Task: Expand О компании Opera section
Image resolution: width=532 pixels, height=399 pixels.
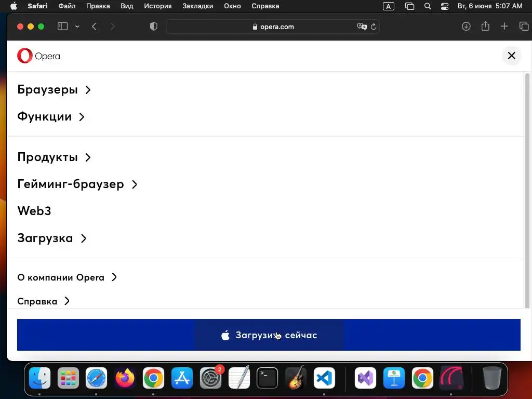Action: 67,277
